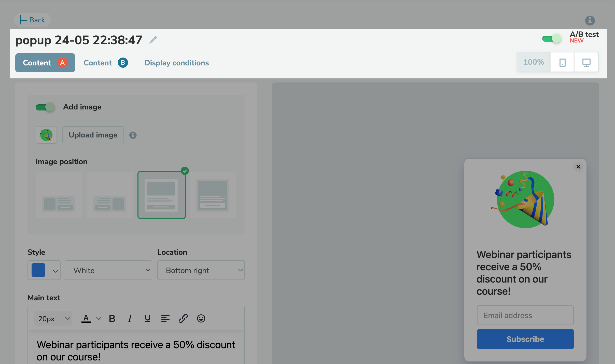Change Location from Bottom right

(x=200, y=270)
